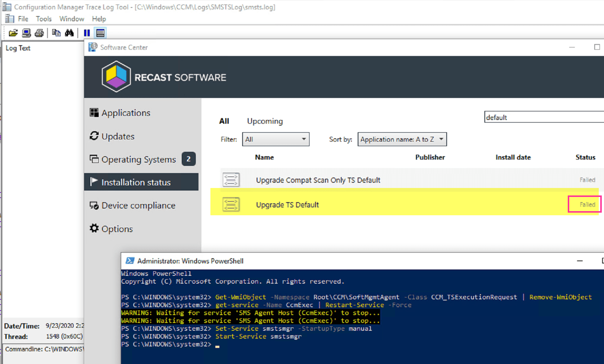Click the Print icon in the trace tool

point(39,33)
